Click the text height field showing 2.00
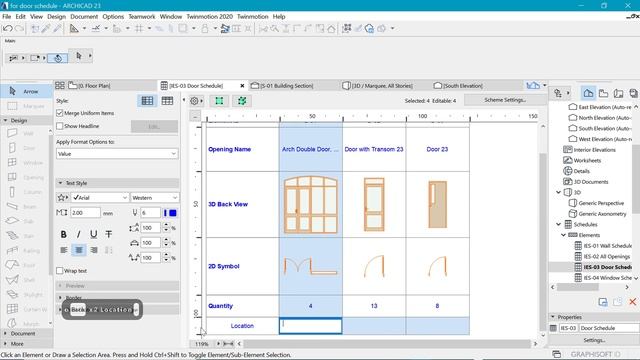Screen dimensions: 640x360 85,213
